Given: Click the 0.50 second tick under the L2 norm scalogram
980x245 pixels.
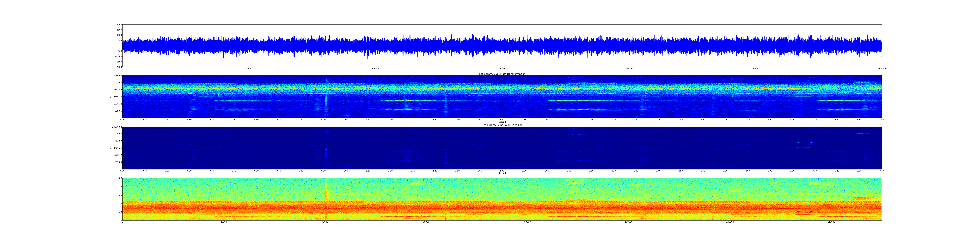Looking at the screenshot, I should coord(234,171).
